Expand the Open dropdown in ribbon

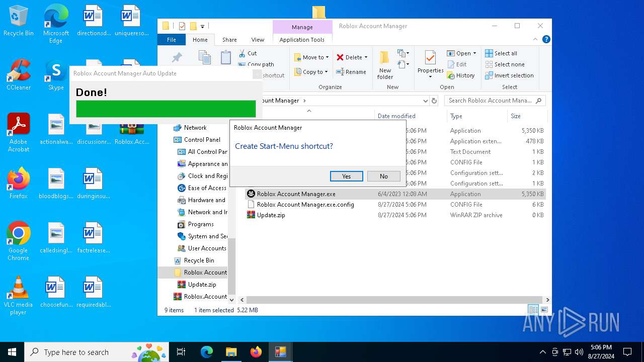point(474,53)
